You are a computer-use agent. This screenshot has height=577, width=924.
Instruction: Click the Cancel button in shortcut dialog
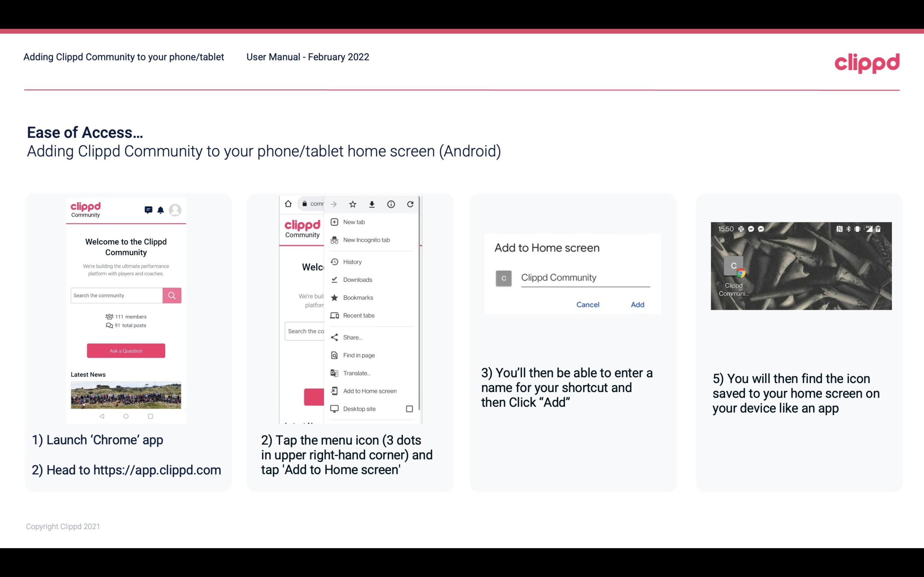588,305
